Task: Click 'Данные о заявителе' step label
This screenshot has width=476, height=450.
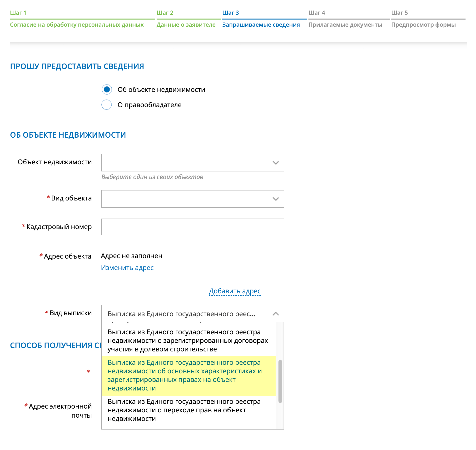Action: pos(186,25)
